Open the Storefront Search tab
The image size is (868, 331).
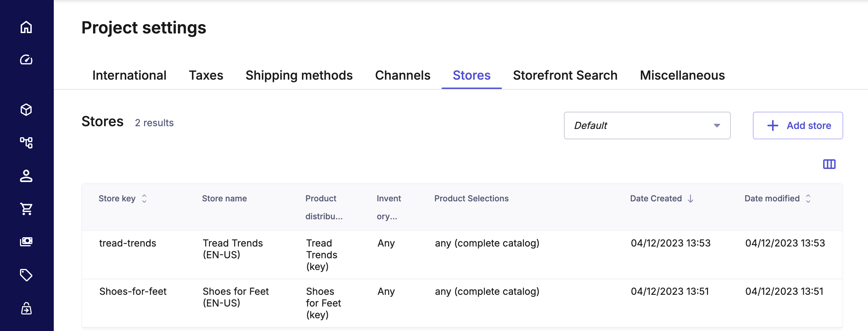pyautogui.click(x=565, y=76)
